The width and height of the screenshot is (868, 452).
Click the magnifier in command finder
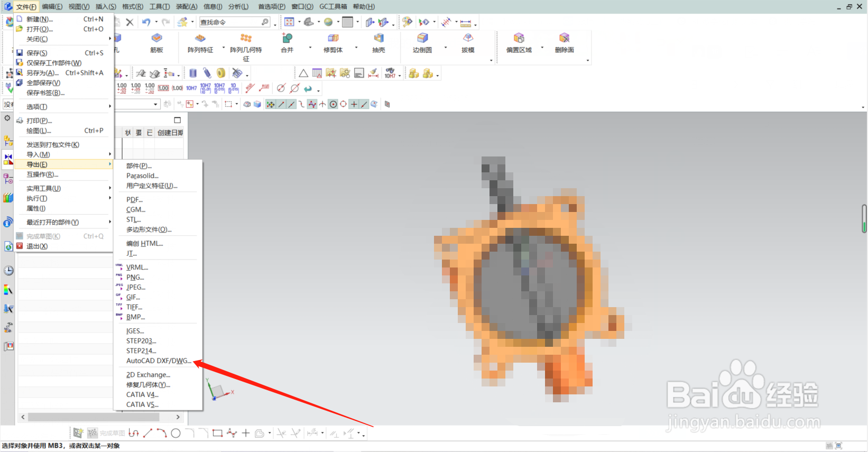click(265, 22)
